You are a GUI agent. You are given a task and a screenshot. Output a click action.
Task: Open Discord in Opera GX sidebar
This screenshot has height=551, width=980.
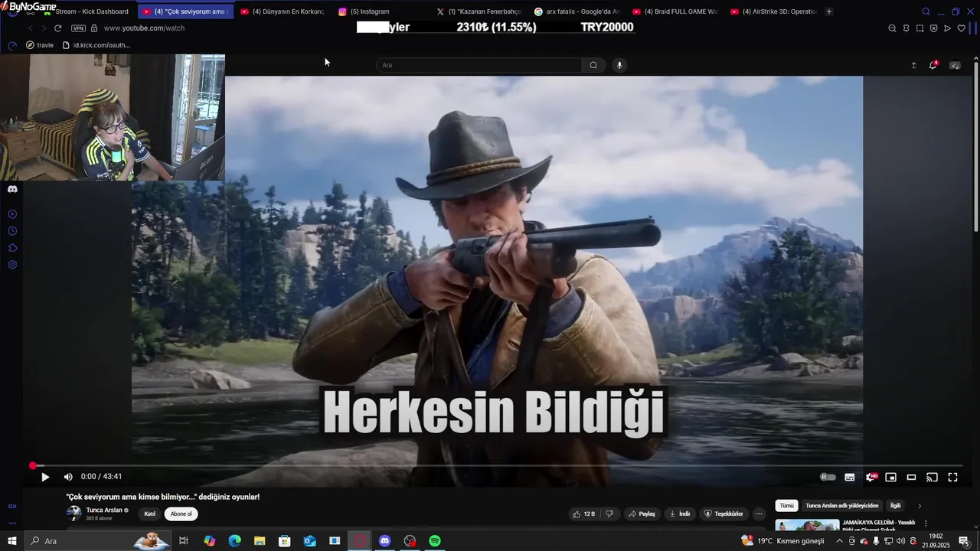(12, 189)
